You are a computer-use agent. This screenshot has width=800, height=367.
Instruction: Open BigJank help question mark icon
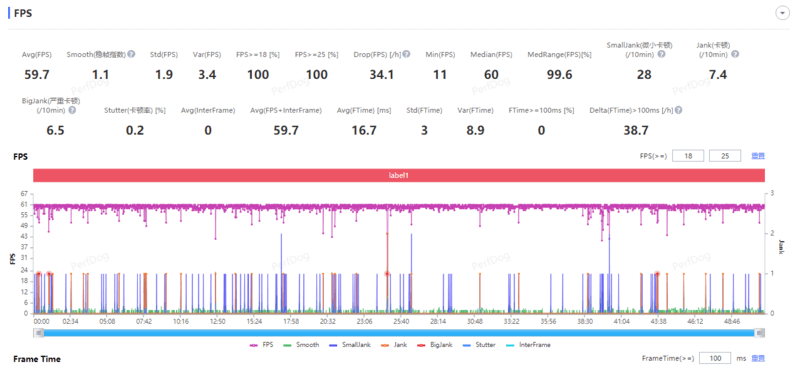coord(72,110)
